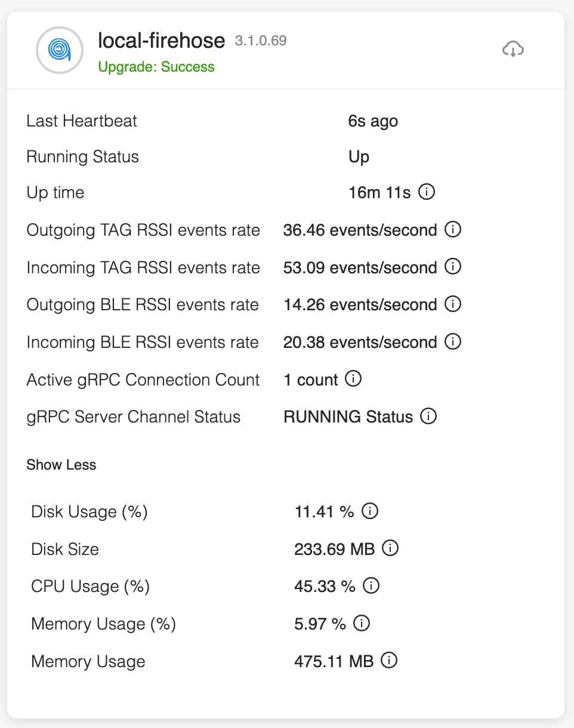Show info for Active gRPC Connection Count
Screen dimensions: 574x728
(x=354, y=379)
